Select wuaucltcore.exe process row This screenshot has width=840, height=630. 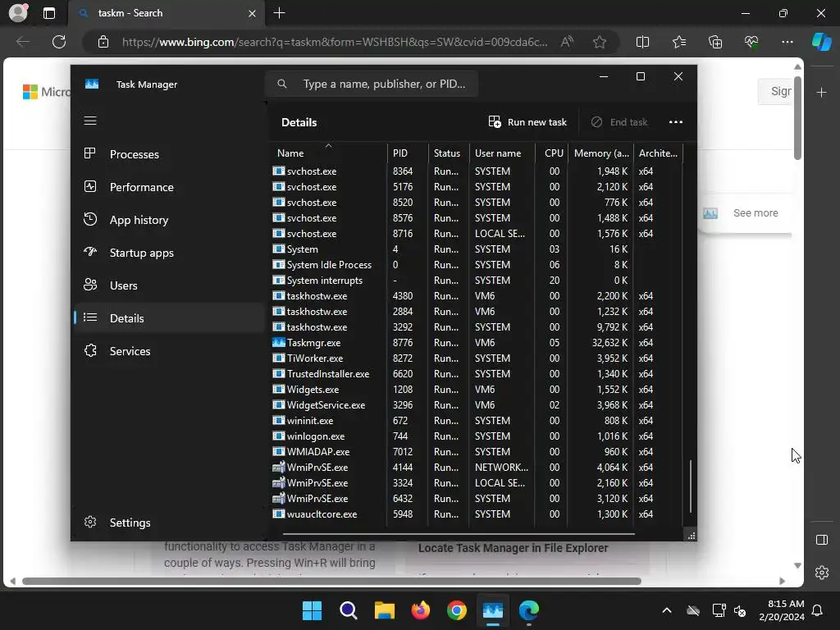[477, 514]
